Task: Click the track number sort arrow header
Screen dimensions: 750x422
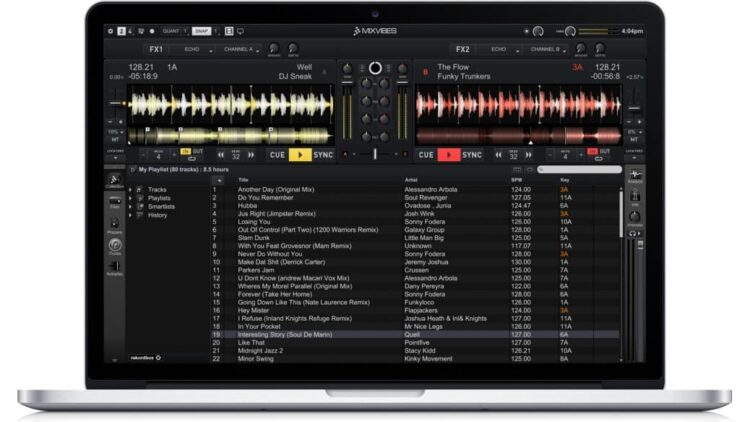Action: point(218,180)
